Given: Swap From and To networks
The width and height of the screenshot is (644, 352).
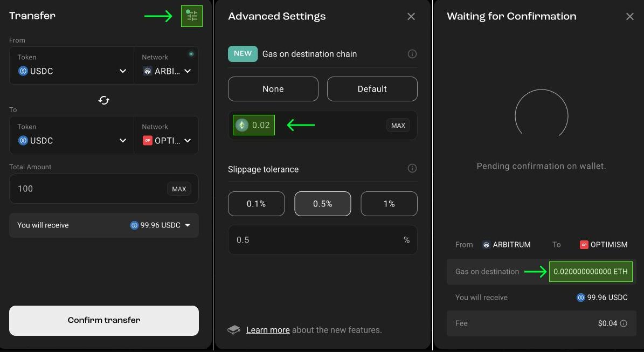Looking at the screenshot, I should pos(104,100).
